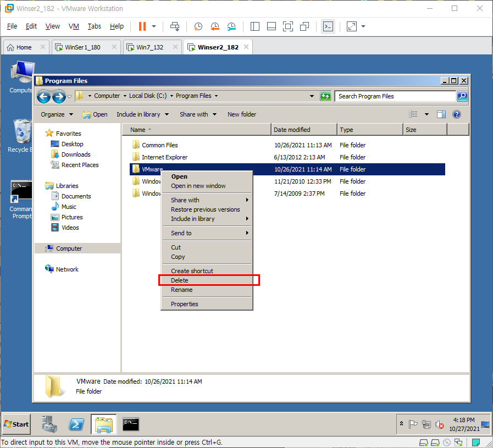Sort by Type column header
Viewport: 493px width, 448px height.
370,130
